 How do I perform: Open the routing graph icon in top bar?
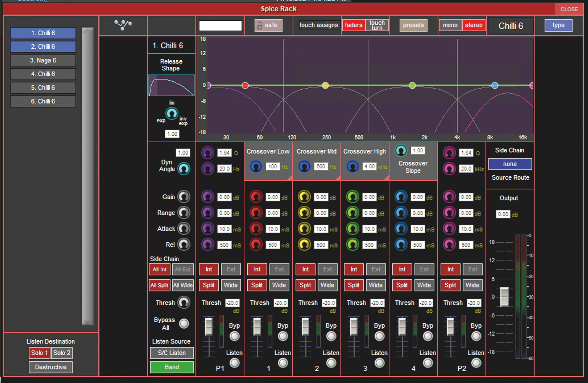pyautogui.click(x=123, y=25)
